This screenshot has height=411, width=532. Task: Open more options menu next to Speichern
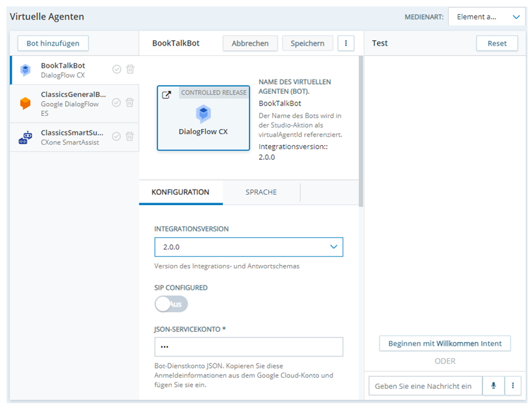(346, 43)
